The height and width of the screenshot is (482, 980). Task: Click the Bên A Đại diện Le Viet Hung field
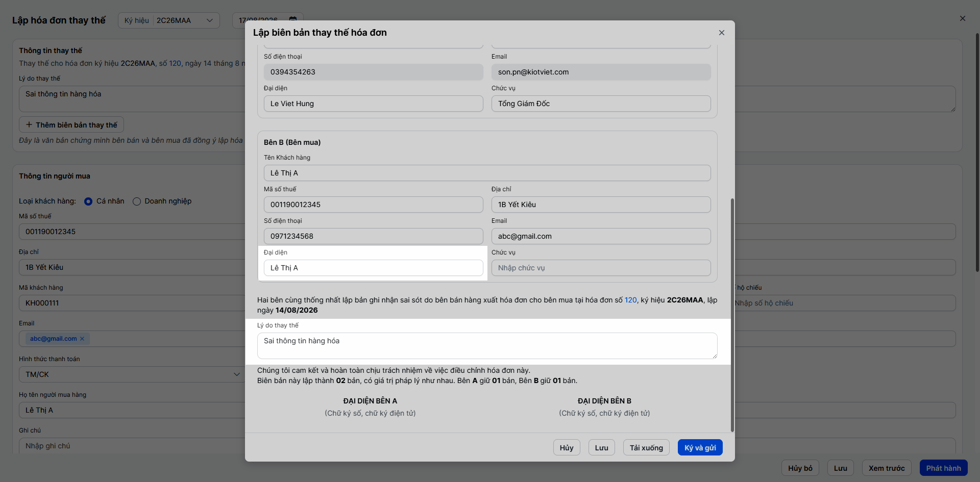374,104
